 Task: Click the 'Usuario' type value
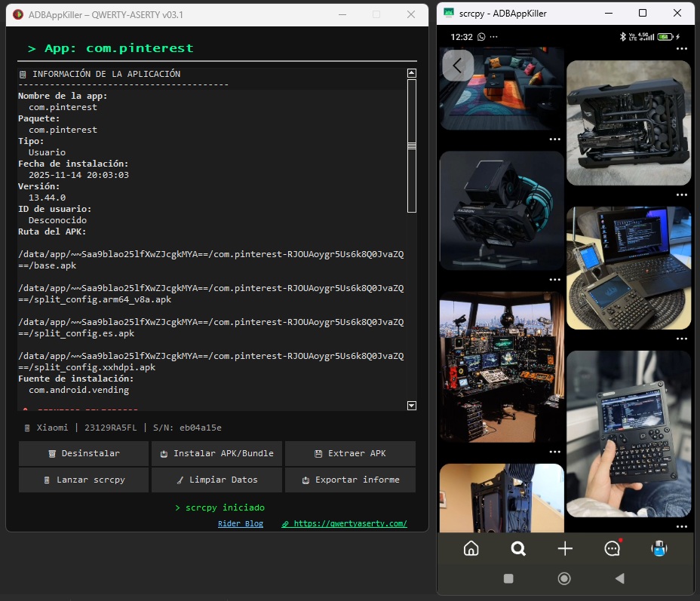[x=47, y=152]
